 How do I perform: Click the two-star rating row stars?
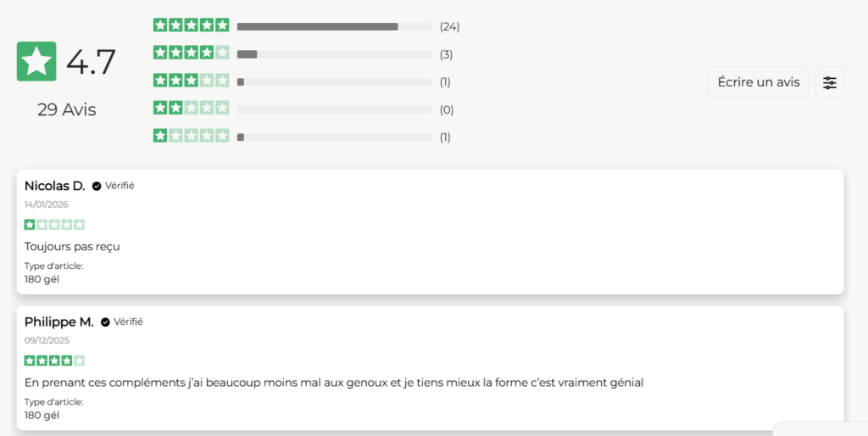191,108
